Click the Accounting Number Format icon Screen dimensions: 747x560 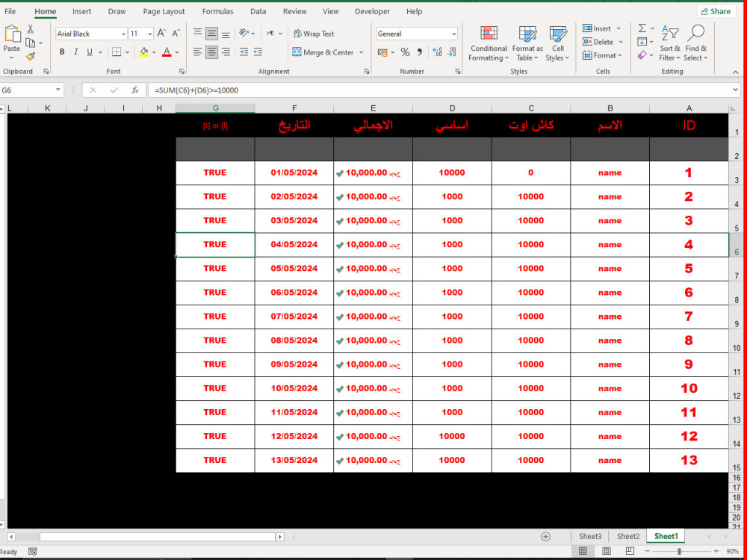tap(382, 52)
